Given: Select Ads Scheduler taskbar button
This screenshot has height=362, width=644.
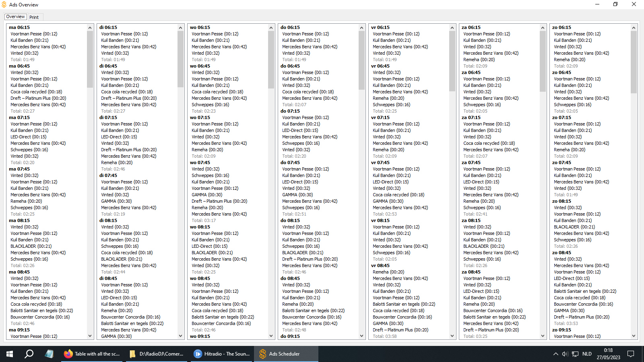Looking at the screenshot, I should click(x=286, y=354).
